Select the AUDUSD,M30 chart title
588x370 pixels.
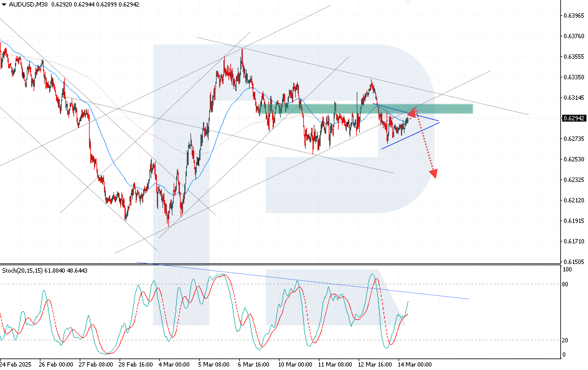[x=28, y=4]
